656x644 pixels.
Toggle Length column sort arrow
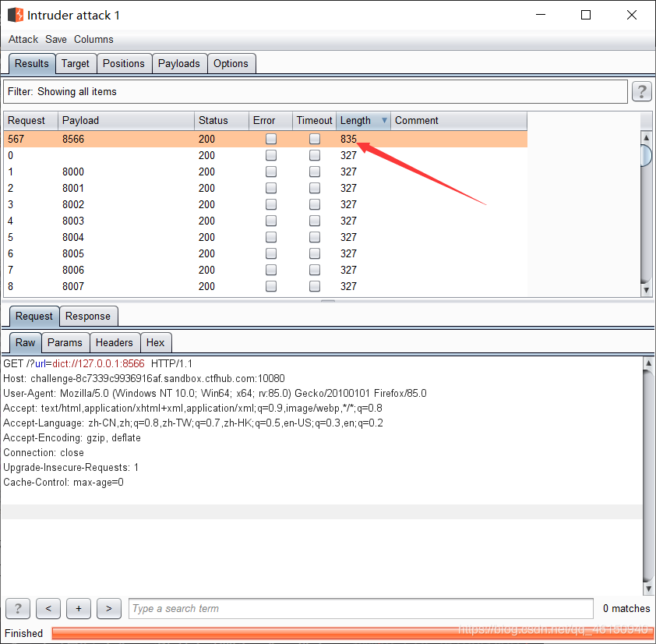pyautogui.click(x=384, y=121)
